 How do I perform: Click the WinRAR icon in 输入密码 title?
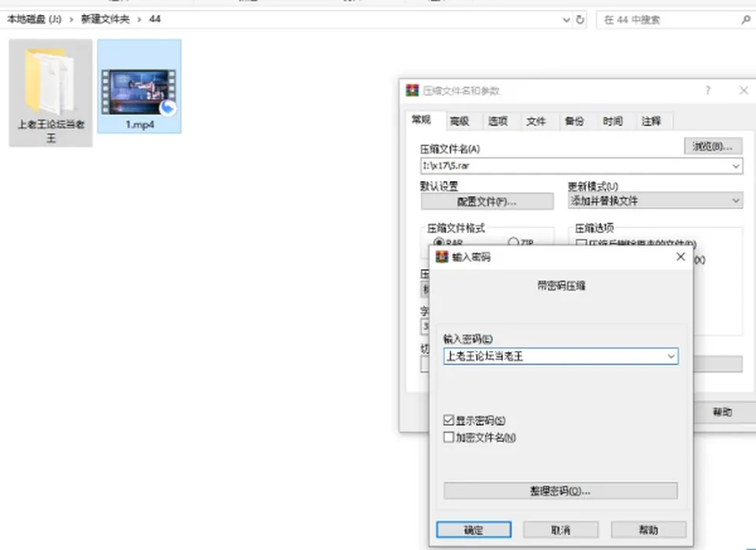click(442, 257)
